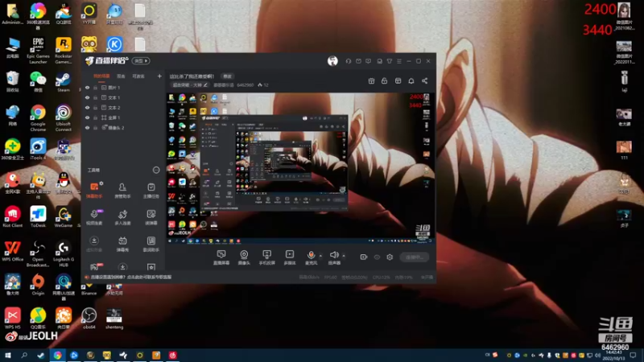Toggle the lock on 摄像头 2 source
The image size is (644, 362).
[95, 128]
